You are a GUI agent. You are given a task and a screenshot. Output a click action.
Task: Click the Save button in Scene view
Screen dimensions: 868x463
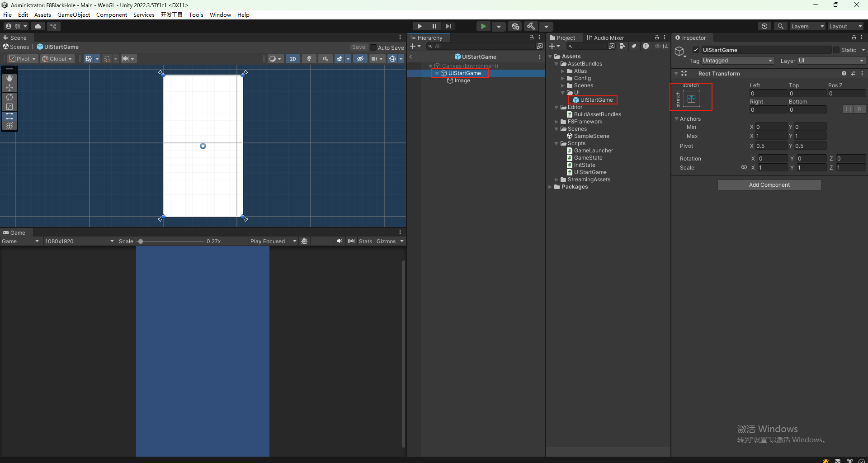[x=359, y=47]
